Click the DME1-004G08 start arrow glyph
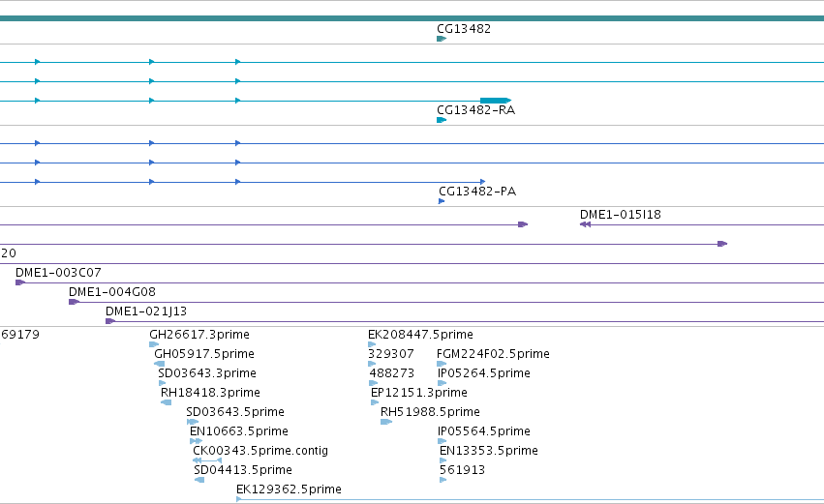 pos(75,302)
